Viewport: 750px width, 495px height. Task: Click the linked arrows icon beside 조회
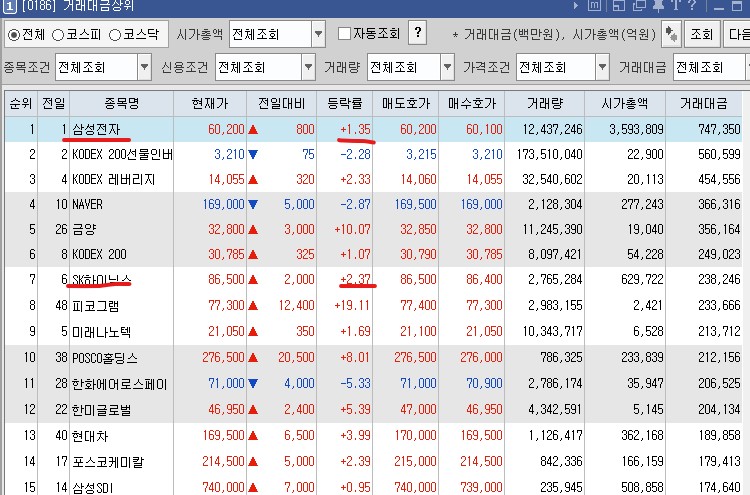tap(671, 34)
